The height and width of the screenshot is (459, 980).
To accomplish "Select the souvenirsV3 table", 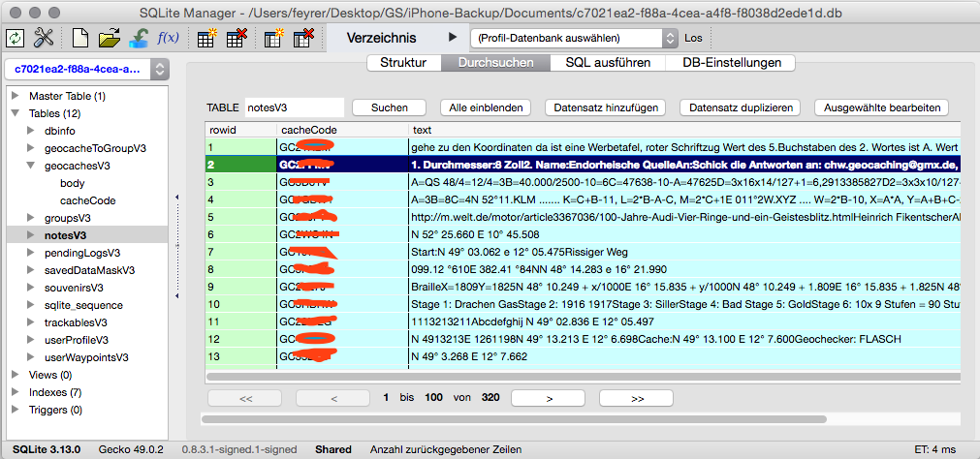I will pyautogui.click(x=74, y=288).
